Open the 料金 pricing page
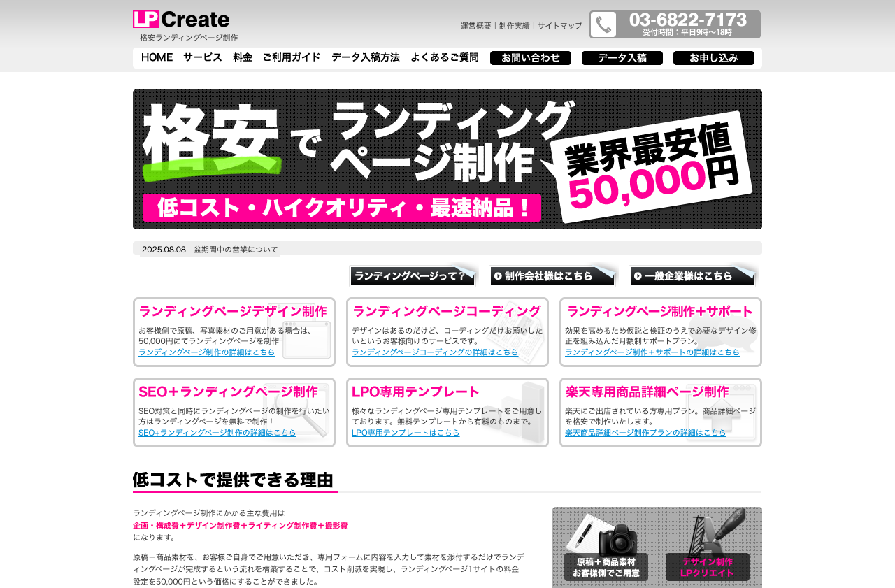 tap(243, 57)
